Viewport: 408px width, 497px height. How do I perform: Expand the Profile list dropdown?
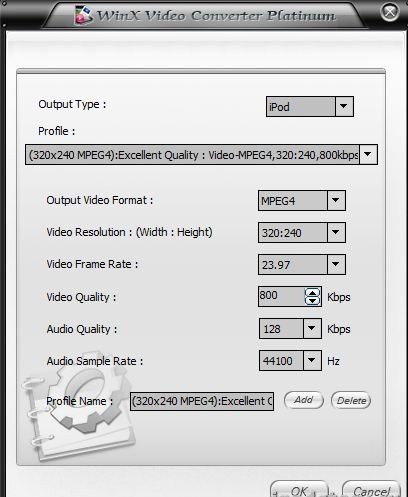(368, 154)
